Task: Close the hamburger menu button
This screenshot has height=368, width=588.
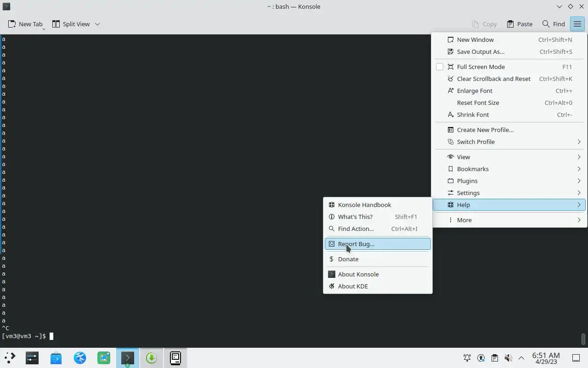Action: click(x=577, y=24)
